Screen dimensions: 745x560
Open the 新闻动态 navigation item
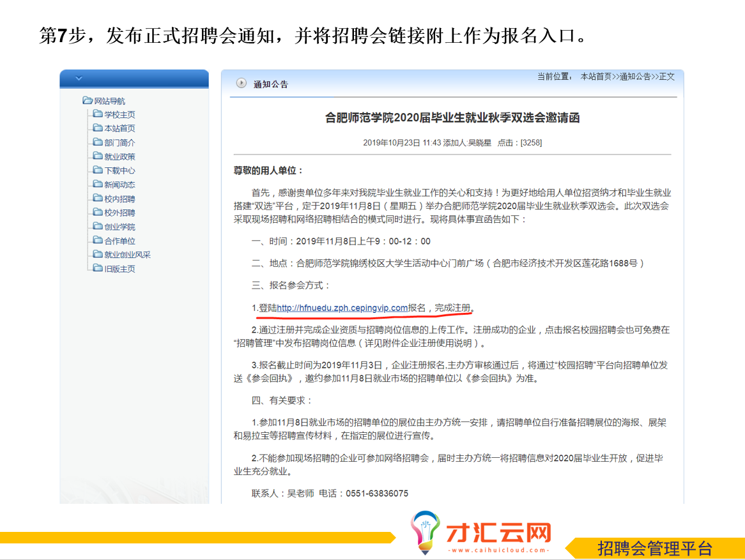119,185
